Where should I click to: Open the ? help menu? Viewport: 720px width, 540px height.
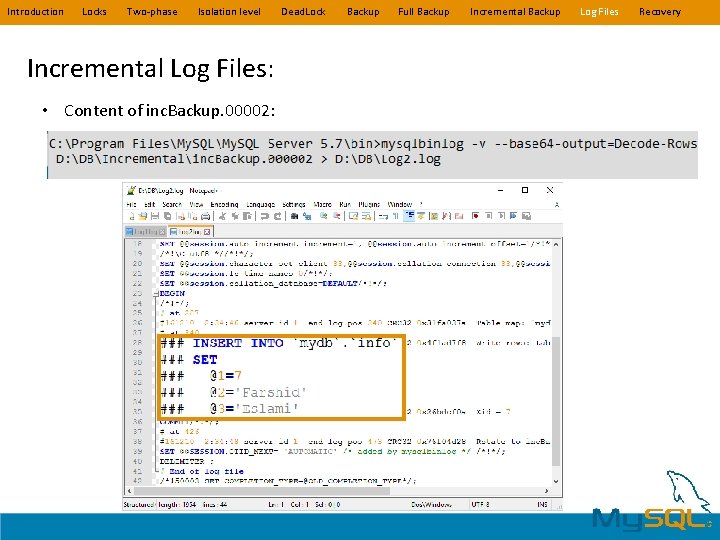[x=421, y=204]
